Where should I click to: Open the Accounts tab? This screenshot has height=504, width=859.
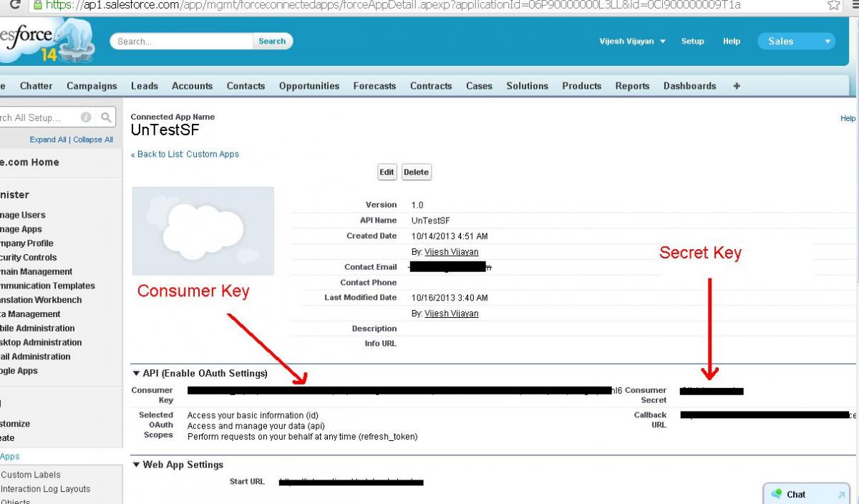pyautogui.click(x=192, y=86)
